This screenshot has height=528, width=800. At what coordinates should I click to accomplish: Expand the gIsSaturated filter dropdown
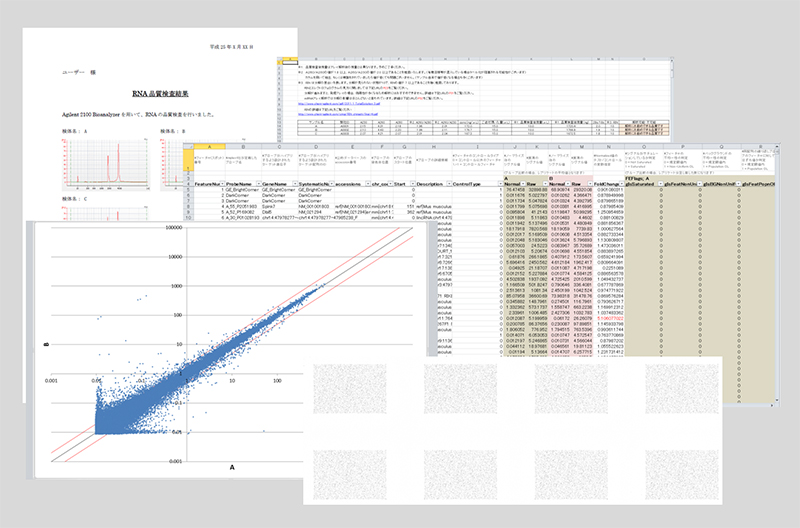coord(661,184)
